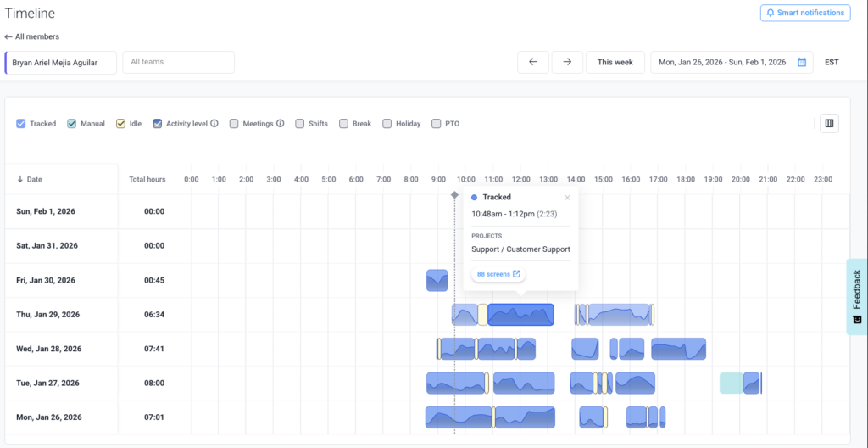Jump to This week
The width and height of the screenshot is (868, 448).
point(615,62)
